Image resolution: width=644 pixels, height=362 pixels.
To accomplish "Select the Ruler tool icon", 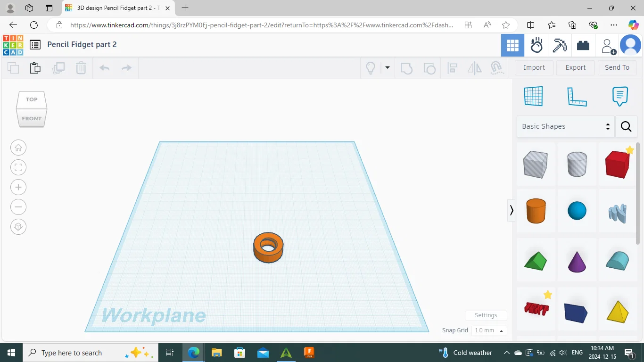I will (577, 96).
